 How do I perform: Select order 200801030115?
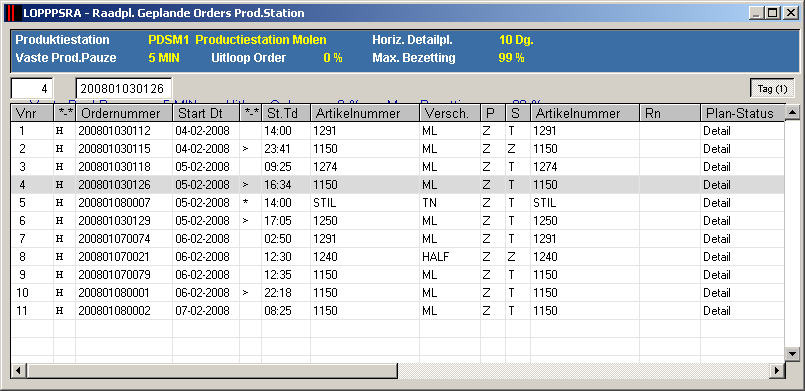pyautogui.click(x=114, y=149)
